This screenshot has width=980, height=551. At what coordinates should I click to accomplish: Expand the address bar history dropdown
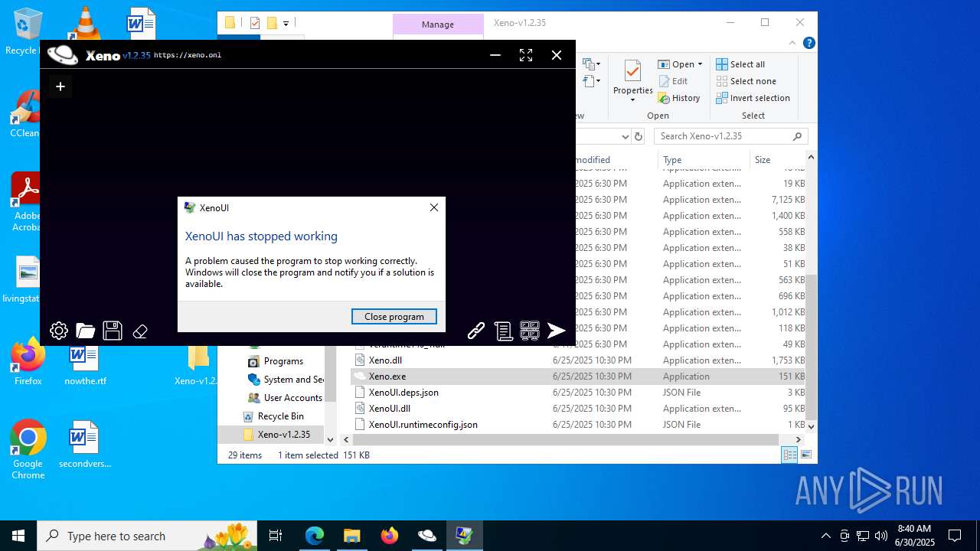[x=625, y=136]
